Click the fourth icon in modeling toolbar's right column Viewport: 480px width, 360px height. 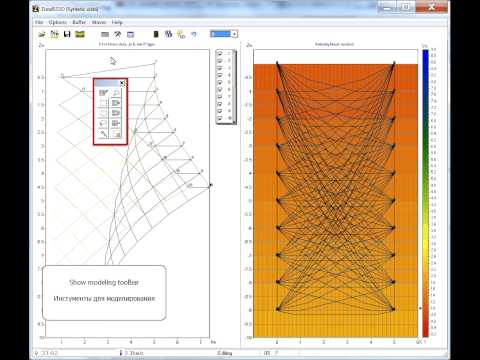point(116,123)
